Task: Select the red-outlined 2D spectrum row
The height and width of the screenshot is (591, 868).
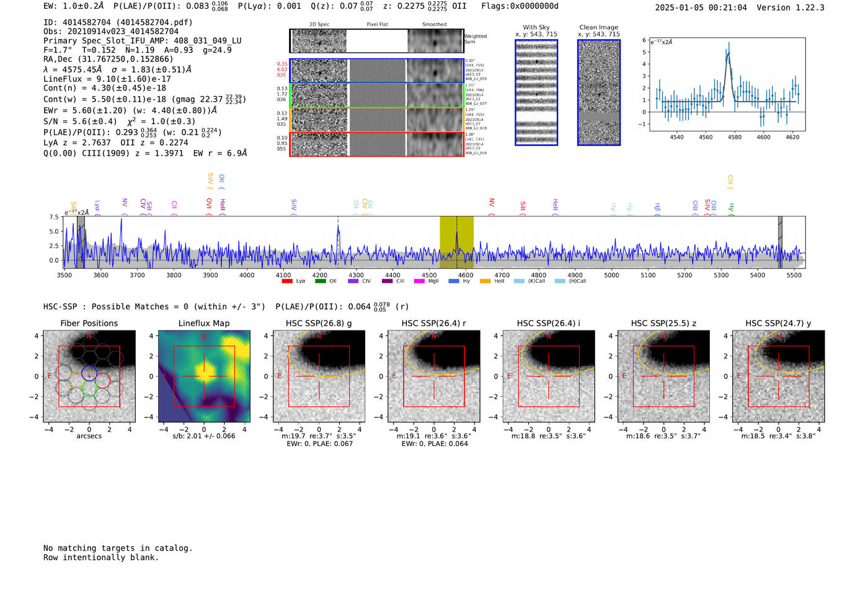Action: (x=376, y=144)
